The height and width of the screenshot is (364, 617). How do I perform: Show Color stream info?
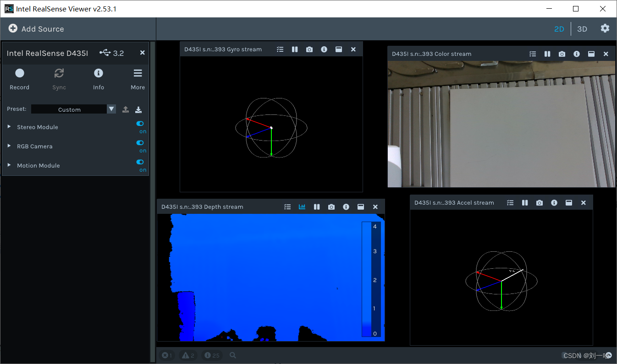tap(577, 54)
